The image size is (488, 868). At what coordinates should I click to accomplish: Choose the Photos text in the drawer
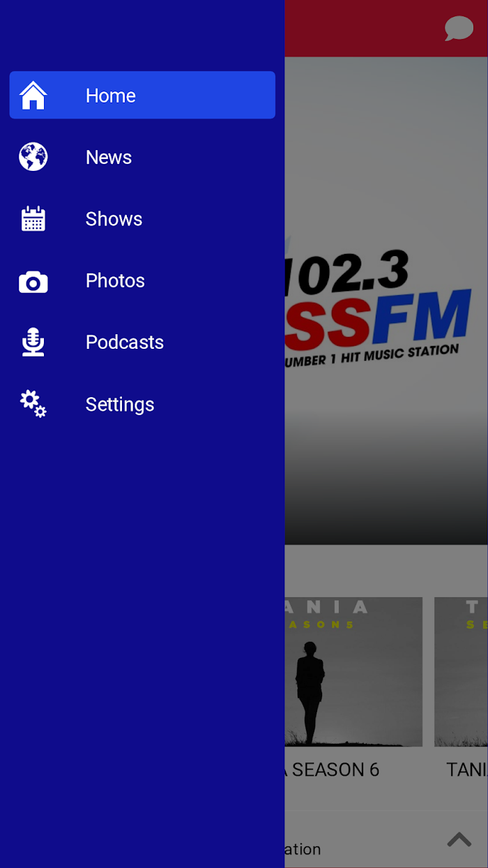click(115, 280)
